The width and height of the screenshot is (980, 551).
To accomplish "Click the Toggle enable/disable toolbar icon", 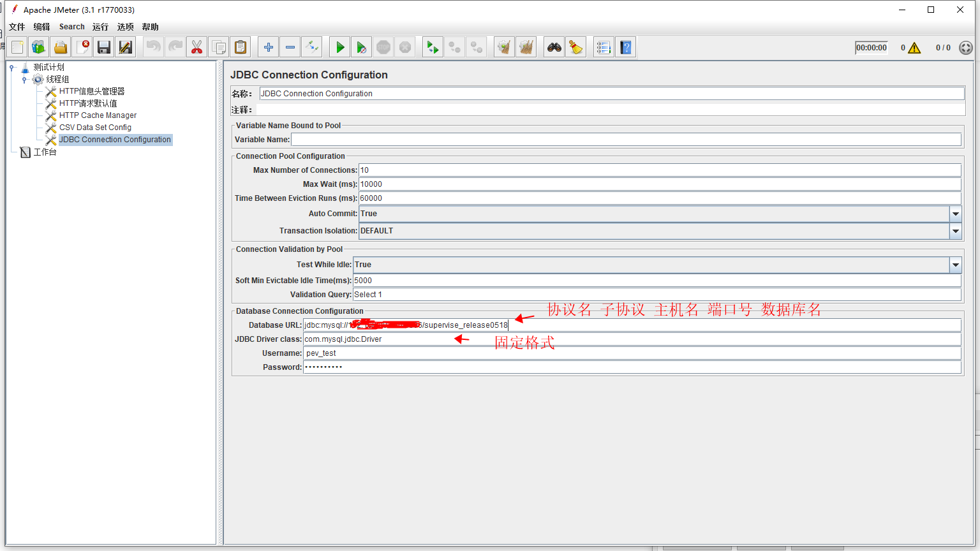I will [312, 47].
